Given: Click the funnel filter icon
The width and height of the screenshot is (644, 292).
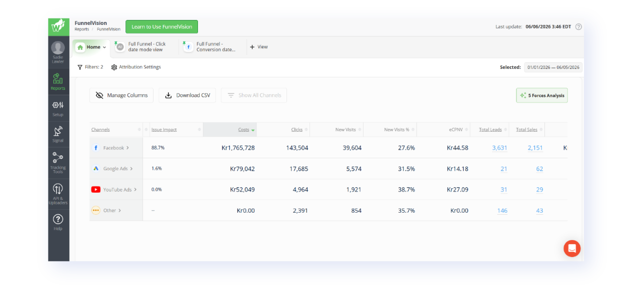Looking at the screenshot, I should pos(80,67).
